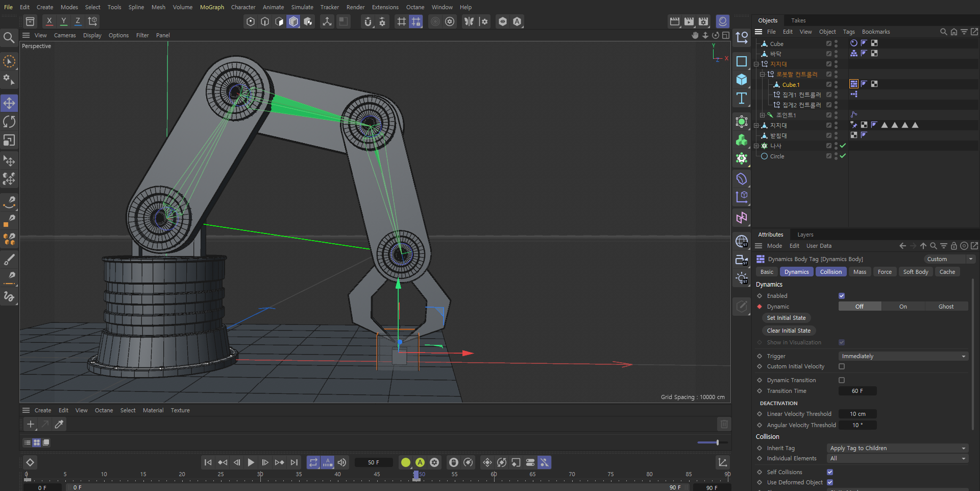
Task: Toggle X axis lock icon
Action: [49, 21]
